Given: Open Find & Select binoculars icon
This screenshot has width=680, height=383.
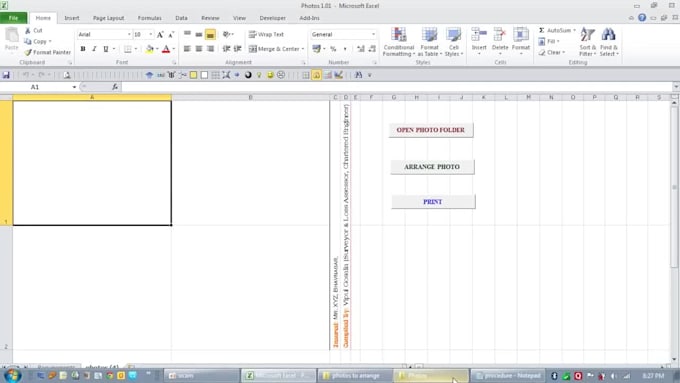Looking at the screenshot, I should tap(608, 34).
